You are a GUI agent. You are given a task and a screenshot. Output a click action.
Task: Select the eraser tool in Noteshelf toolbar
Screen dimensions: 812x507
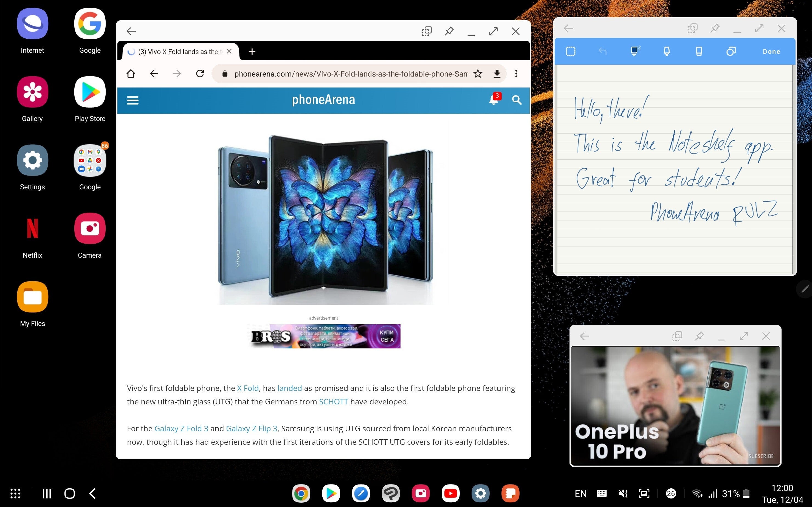[x=699, y=51]
